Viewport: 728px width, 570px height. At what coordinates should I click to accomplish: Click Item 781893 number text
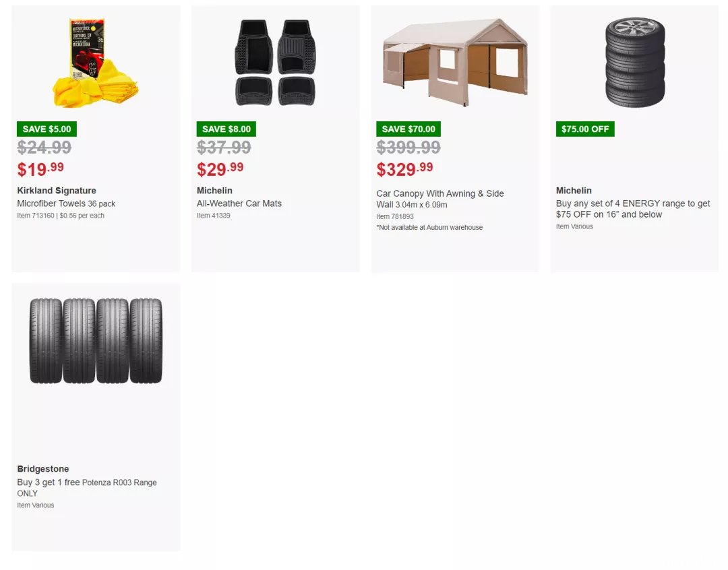tap(395, 216)
